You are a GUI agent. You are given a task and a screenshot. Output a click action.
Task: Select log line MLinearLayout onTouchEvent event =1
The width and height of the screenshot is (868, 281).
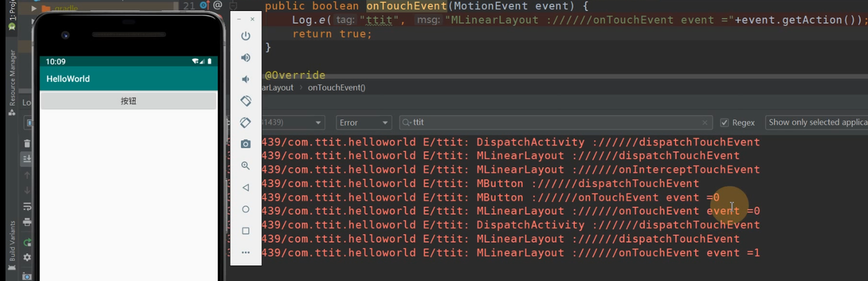point(510,253)
